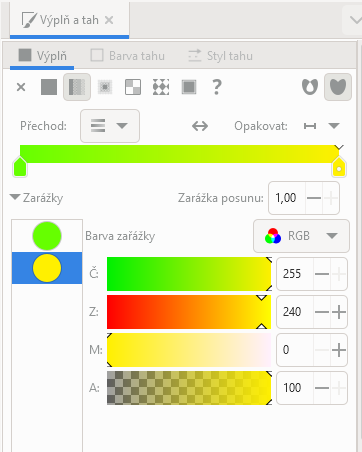Click the reverse gradient direction arrows icon
This screenshot has width=362, height=452.
pos(200,126)
